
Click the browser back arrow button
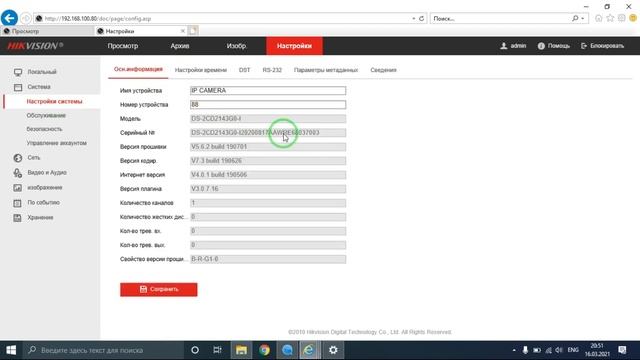(9, 18)
